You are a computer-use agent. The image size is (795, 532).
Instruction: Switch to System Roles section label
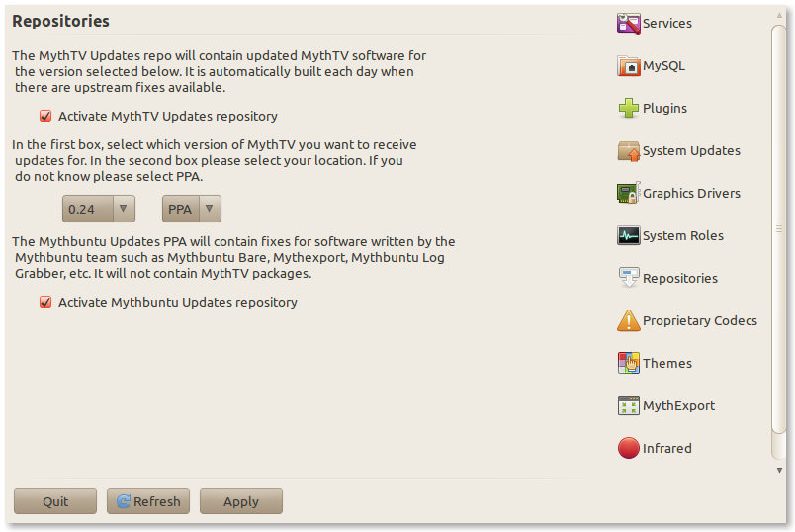(x=683, y=235)
